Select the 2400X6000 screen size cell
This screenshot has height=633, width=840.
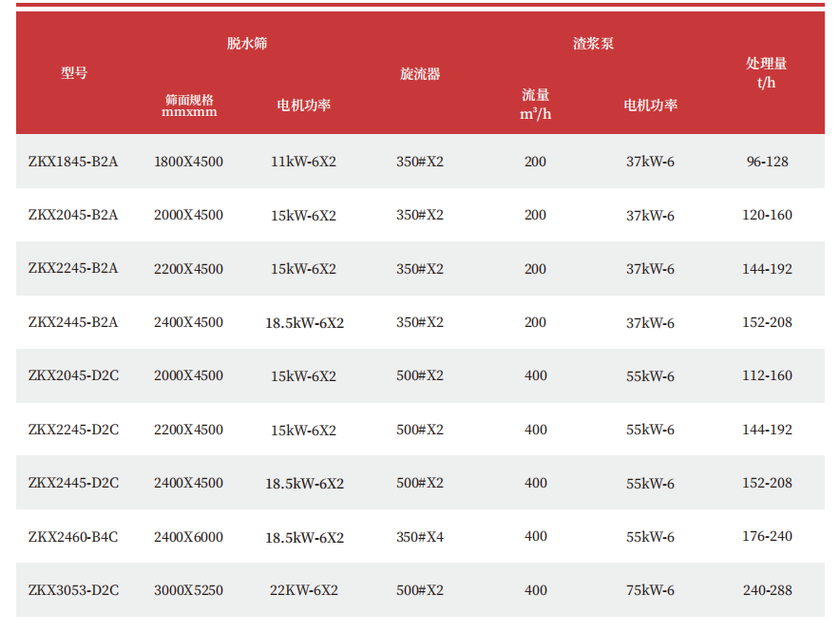point(188,537)
